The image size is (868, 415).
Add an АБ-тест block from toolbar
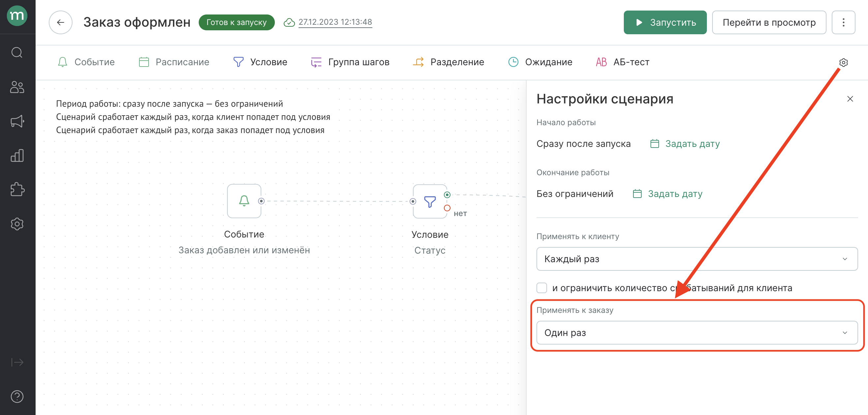pyautogui.click(x=622, y=62)
